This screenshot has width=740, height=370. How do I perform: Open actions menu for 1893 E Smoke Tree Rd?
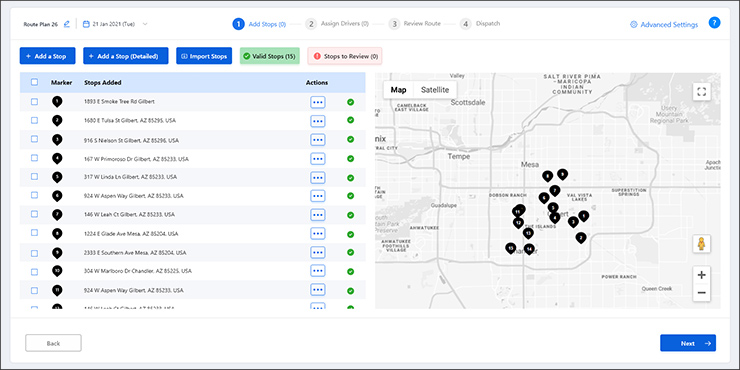coord(318,102)
